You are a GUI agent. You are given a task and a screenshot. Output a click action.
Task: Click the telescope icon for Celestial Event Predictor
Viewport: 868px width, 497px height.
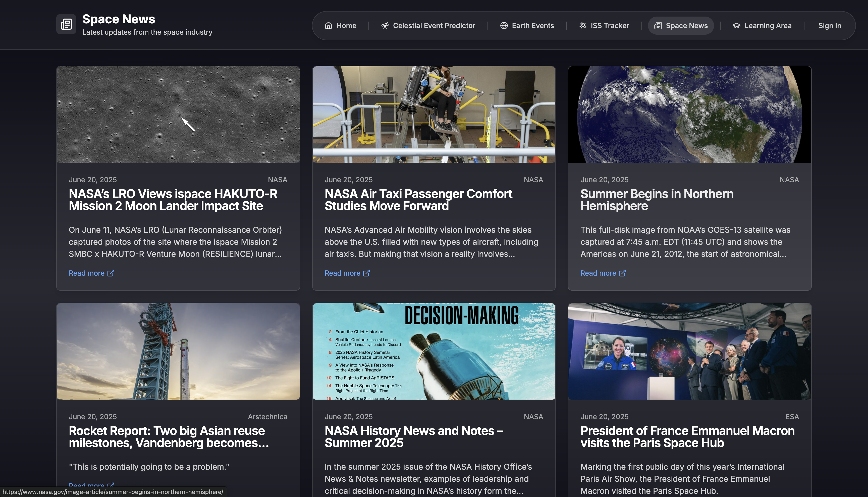pyautogui.click(x=385, y=26)
